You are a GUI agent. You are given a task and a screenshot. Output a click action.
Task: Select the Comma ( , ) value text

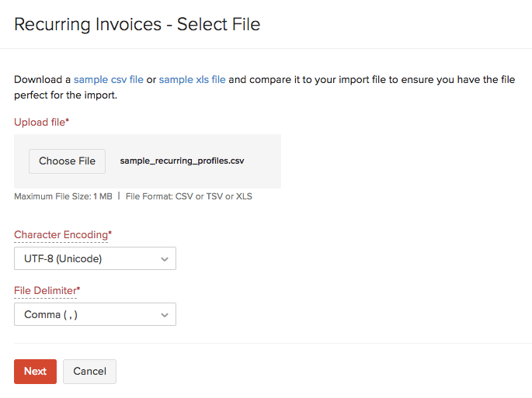51,314
